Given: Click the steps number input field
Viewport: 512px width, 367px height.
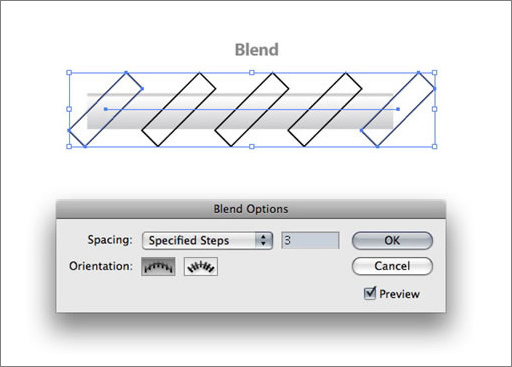Looking at the screenshot, I should (310, 241).
